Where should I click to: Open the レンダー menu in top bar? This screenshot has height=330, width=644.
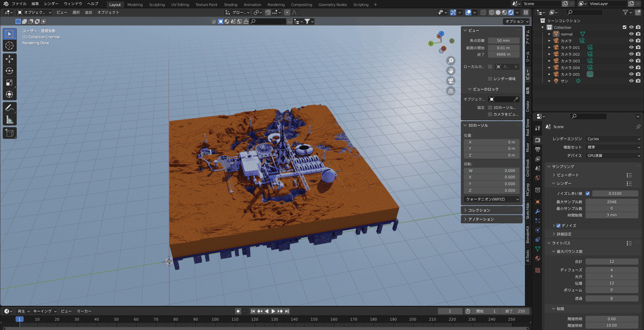pyautogui.click(x=52, y=4)
